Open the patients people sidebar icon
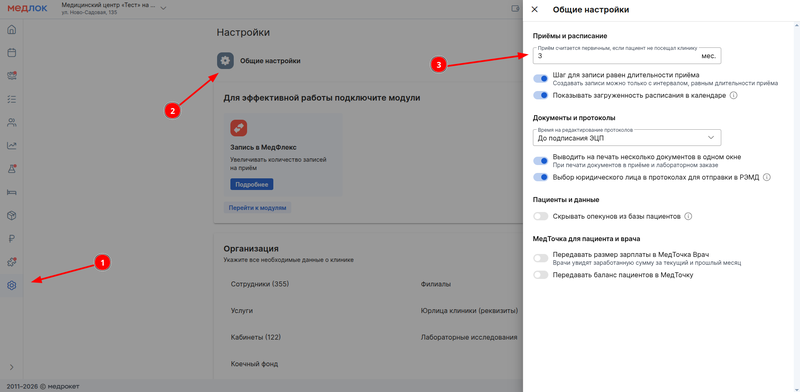 (11, 122)
